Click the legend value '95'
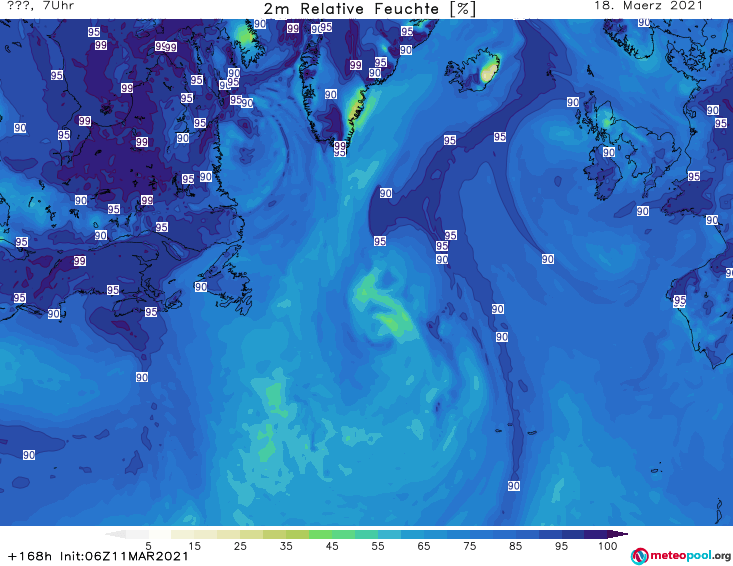Image resolution: width=733 pixels, height=566 pixels. (561, 546)
